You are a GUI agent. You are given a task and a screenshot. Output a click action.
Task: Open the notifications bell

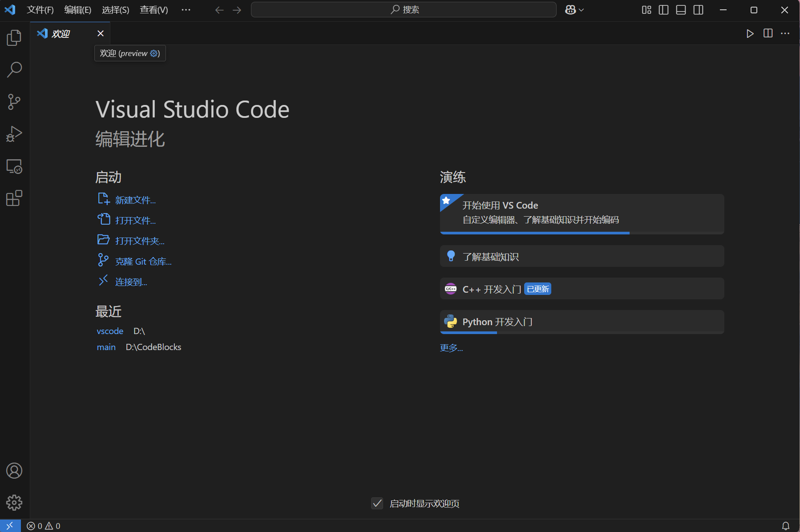click(786, 526)
